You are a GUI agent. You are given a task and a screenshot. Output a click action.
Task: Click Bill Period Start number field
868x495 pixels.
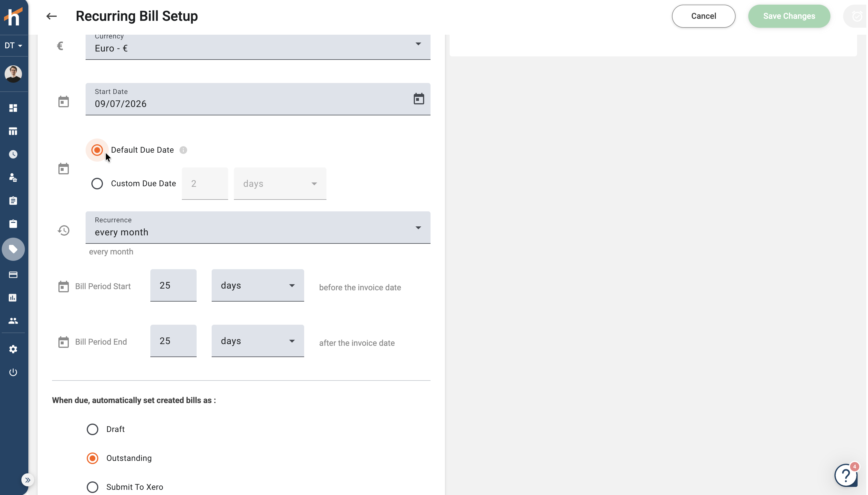tap(173, 285)
